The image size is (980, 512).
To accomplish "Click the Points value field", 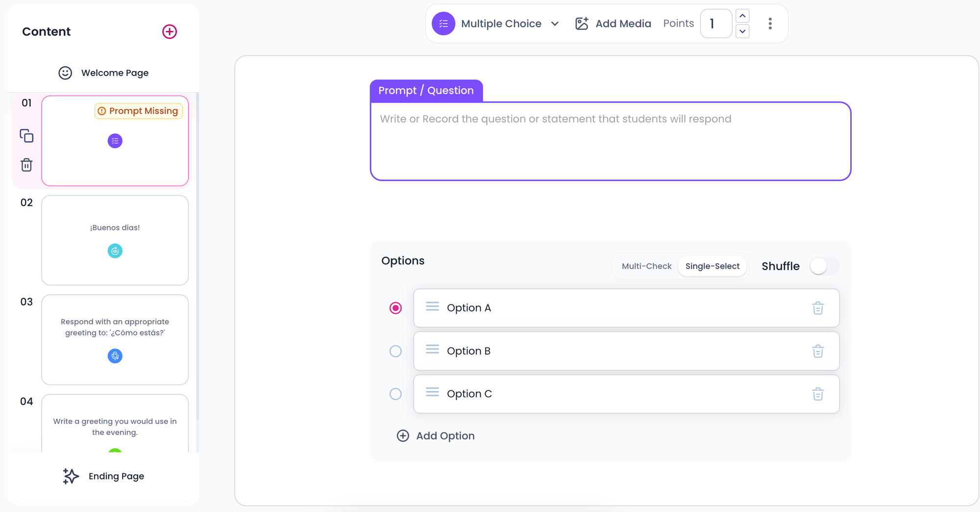I will (x=716, y=24).
